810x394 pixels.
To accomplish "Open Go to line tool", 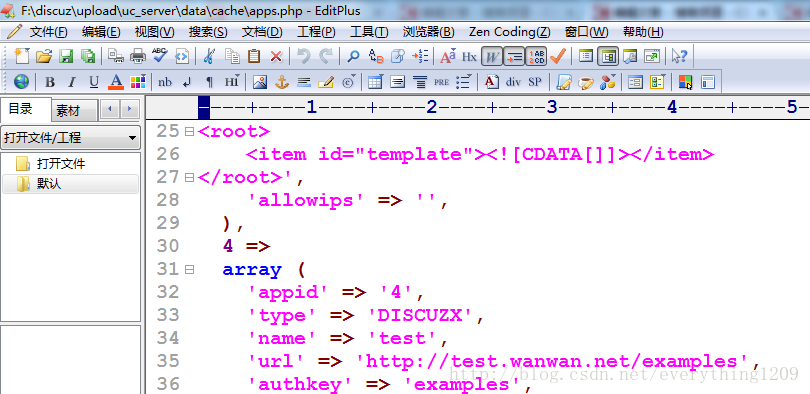I will [420, 56].
